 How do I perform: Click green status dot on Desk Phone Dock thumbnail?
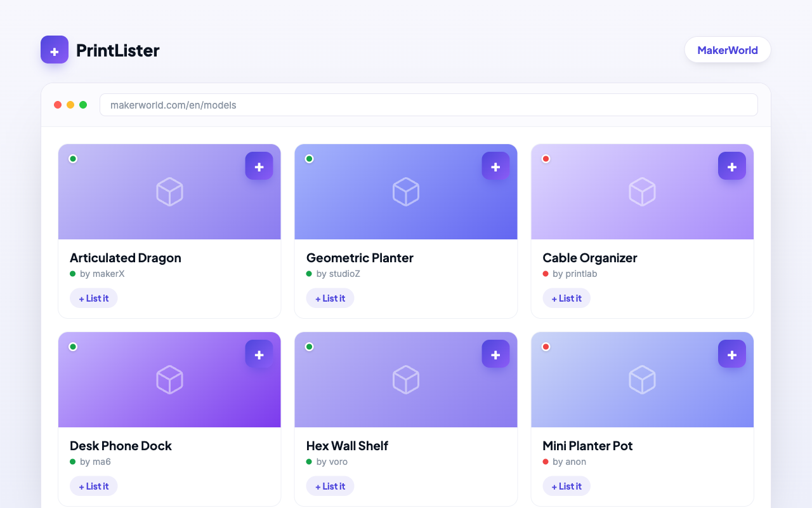pos(73,347)
